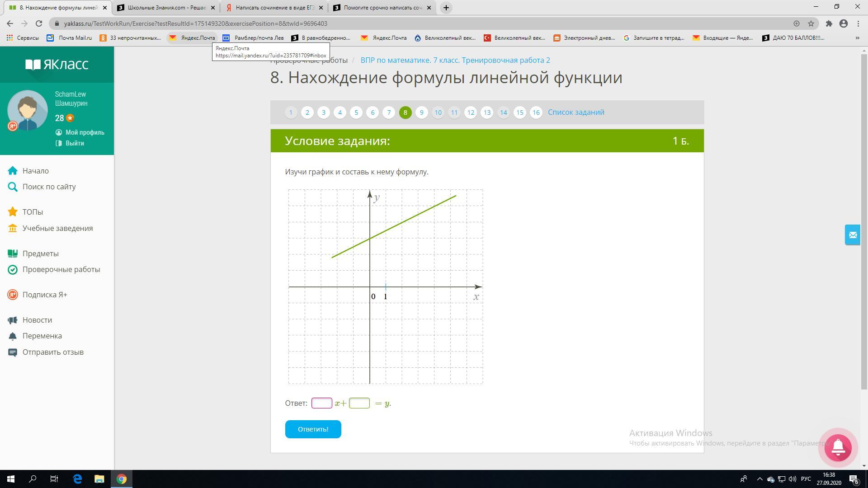Click the first answer coefficient field
Viewport: 868px width, 488px height.
pyautogui.click(x=321, y=403)
